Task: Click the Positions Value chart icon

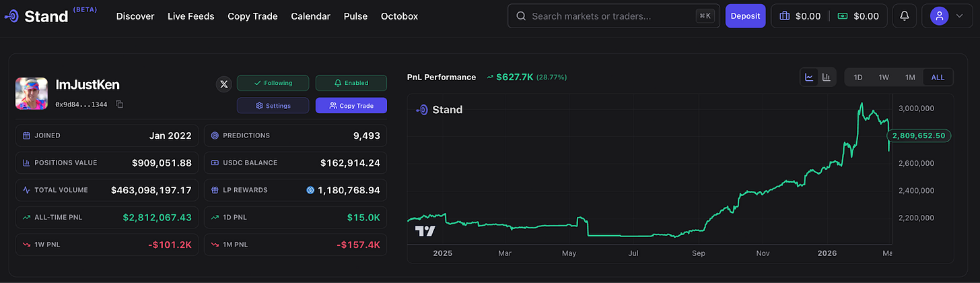Action: pyautogui.click(x=26, y=162)
